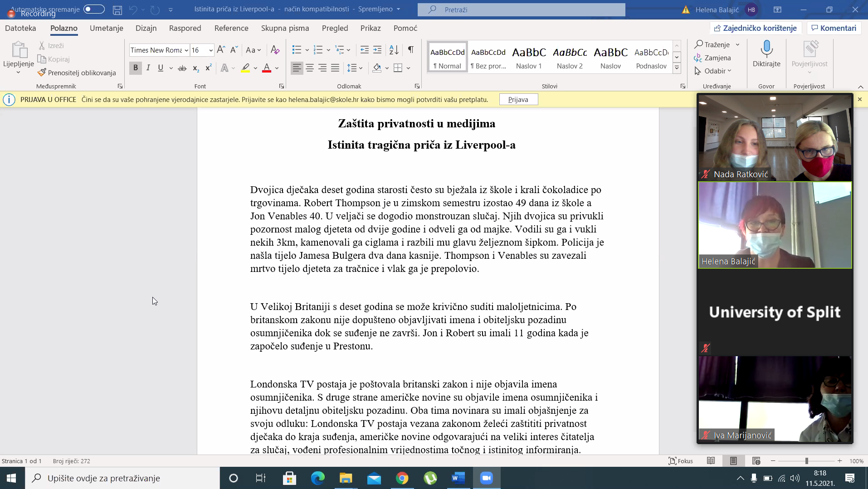Image resolution: width=868 pixels, height=489 pixels.
Task: Switch to Dizajn tab
Action: 146,28
